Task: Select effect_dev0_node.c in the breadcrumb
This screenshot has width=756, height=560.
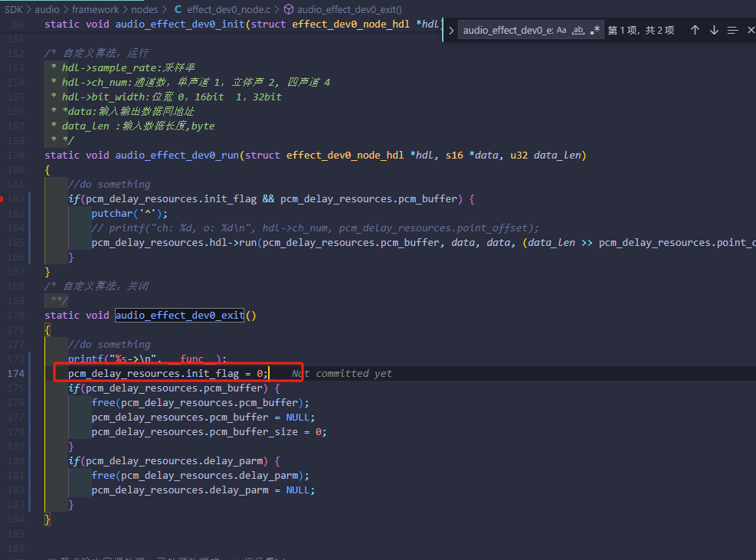Action: [228, 10]
